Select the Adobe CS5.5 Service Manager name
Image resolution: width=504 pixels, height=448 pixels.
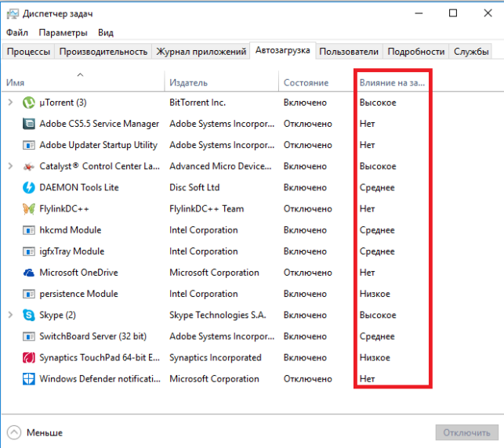[100, 124]
